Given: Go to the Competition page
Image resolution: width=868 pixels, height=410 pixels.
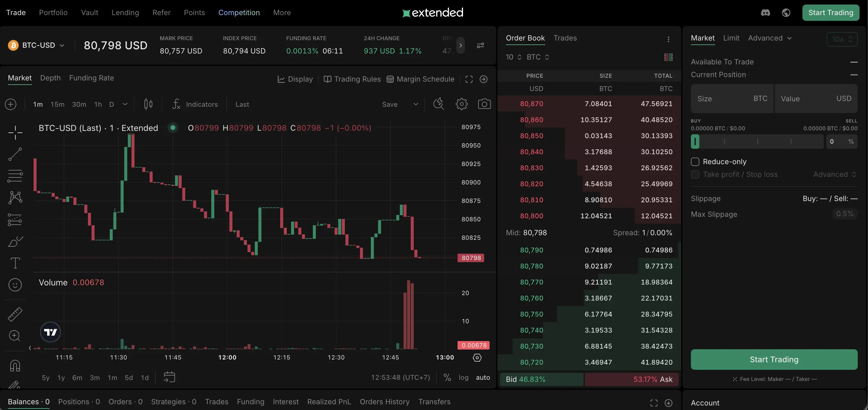Looking at the screenshot, I should tap(239, 13).
